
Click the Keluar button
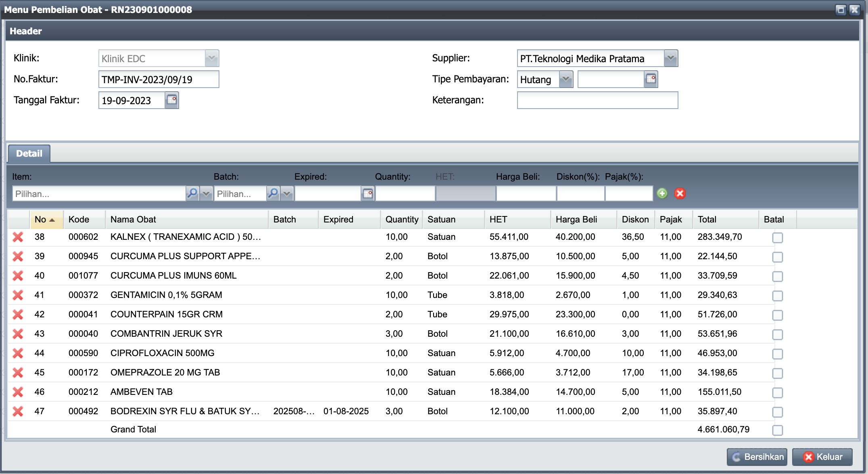coord(822,457)
